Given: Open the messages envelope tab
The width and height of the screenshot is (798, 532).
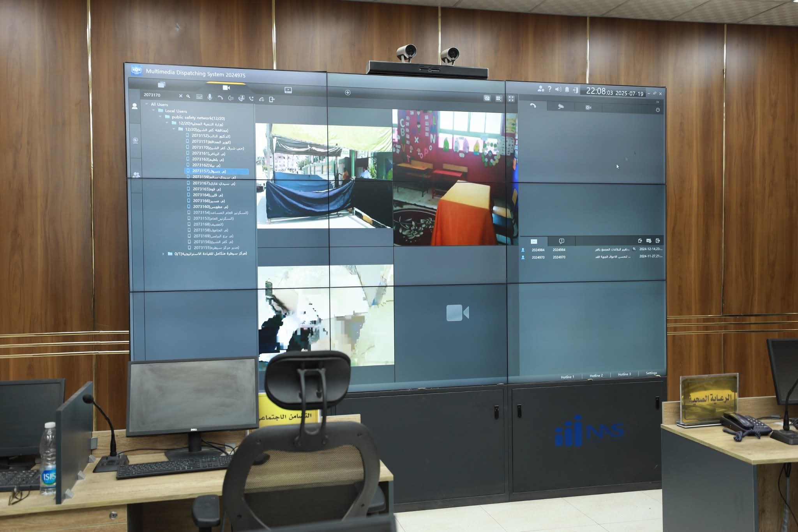Looking at the screenshot, I should pos(534,241).
